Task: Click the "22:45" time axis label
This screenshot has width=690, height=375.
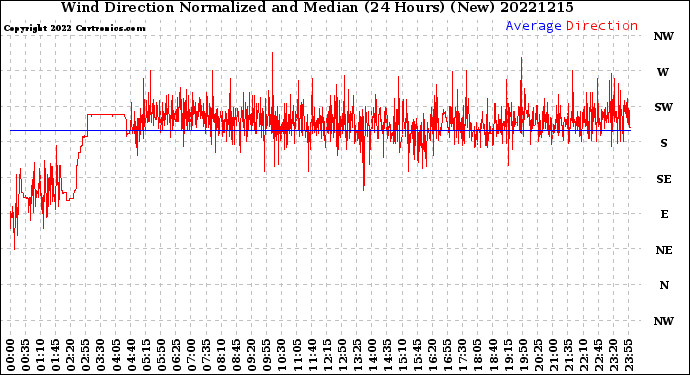Action: pos(598,355)
